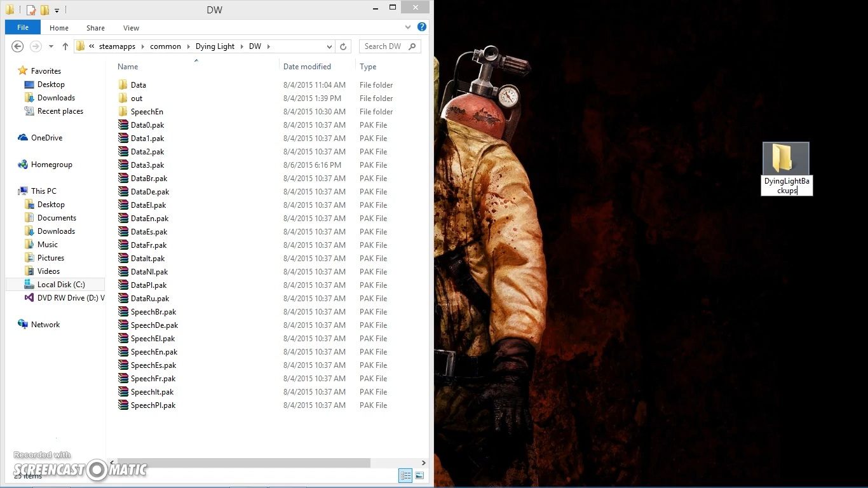
Task: Refresh the DW folder view
Action: 343,46
